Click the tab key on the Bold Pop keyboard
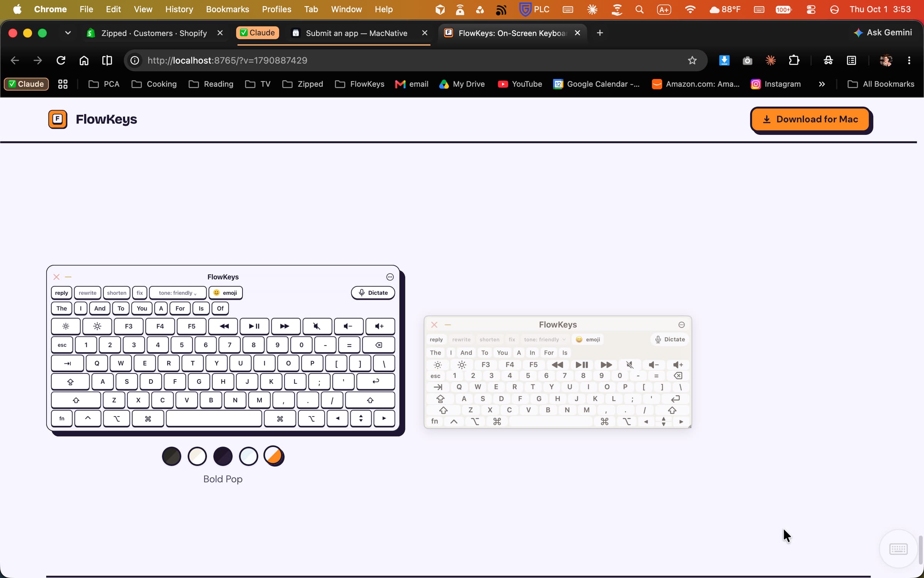 [x=67, y=363]
